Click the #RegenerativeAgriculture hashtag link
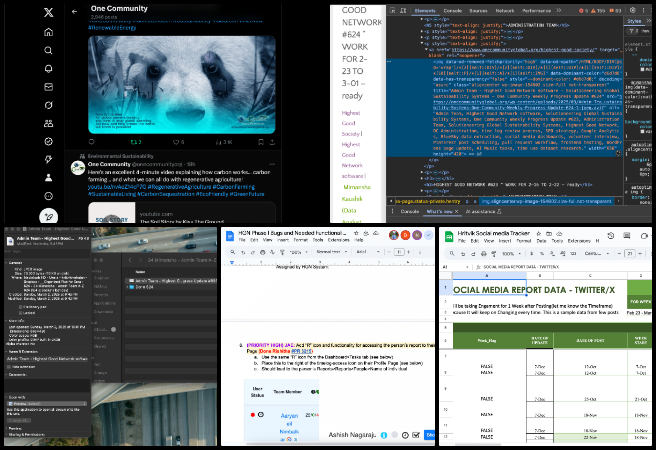656x450 pixels. coord(179,187)
